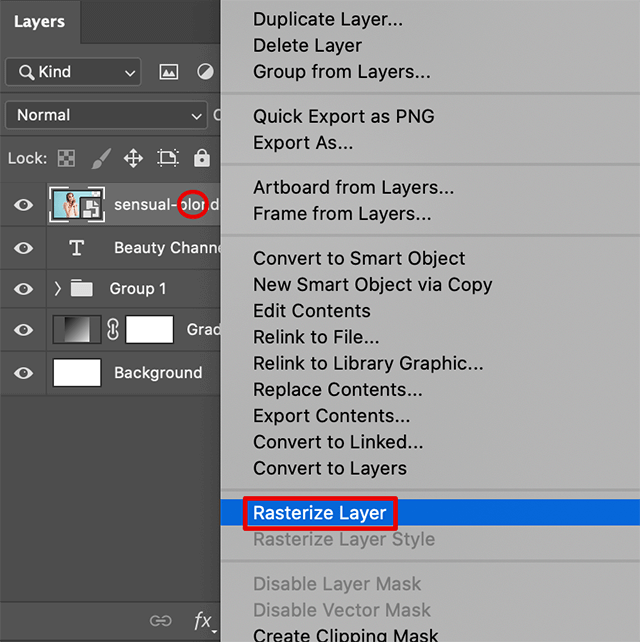Hide the Background layer
This screenshot has height=642, width=640.
[23, 373]
